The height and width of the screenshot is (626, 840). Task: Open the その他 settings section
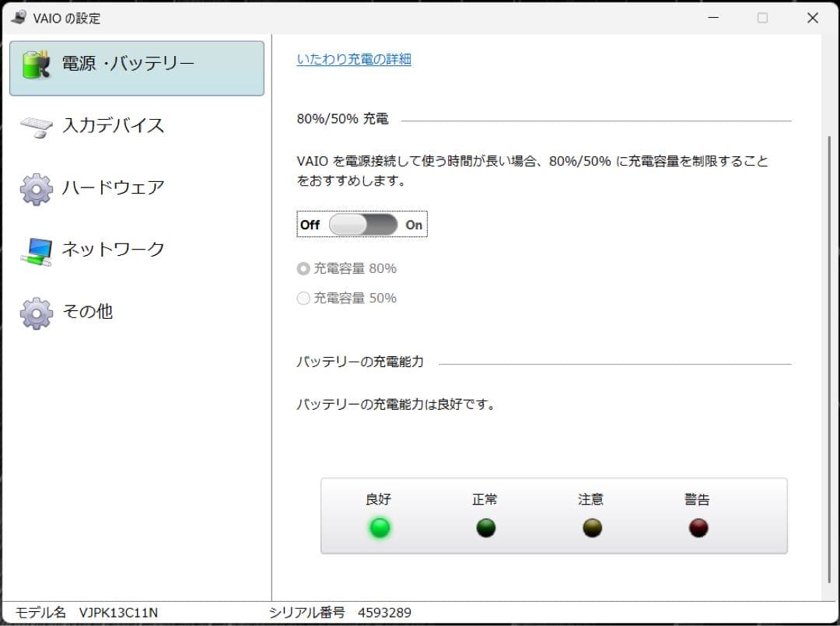(87, 311)
